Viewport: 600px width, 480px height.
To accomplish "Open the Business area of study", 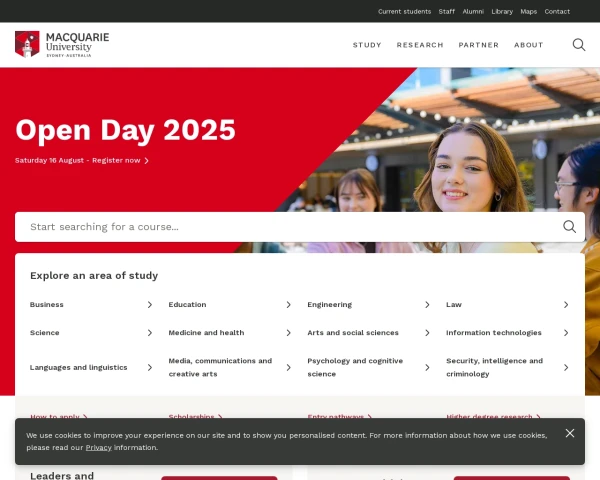I will (47, 305).
